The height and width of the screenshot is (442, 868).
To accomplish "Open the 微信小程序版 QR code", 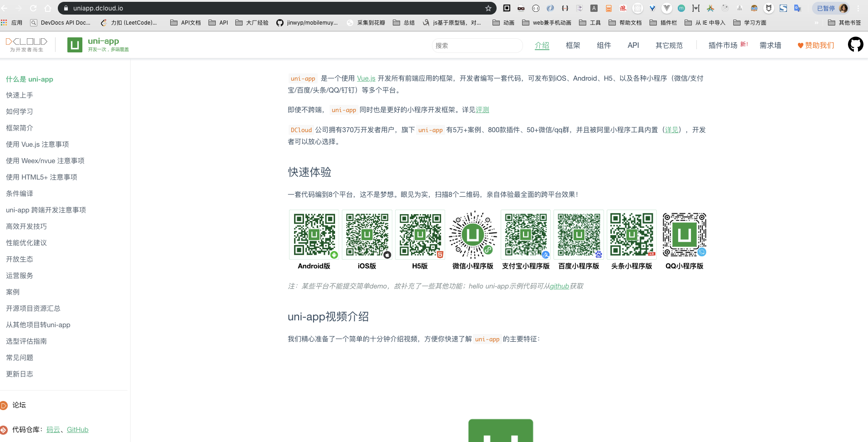I will 473,235.
